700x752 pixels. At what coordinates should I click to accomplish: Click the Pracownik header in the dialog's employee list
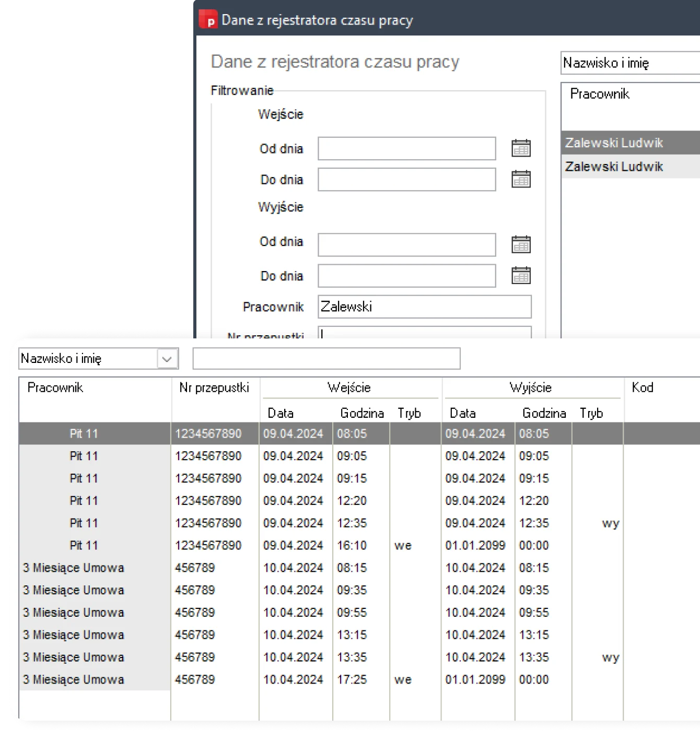click(x=600, y=94)
